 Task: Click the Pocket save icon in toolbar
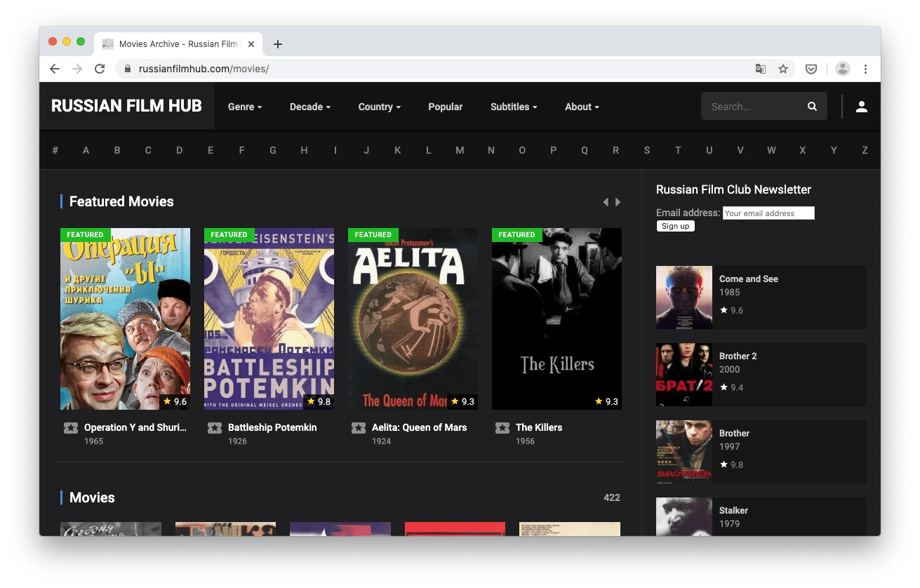tap(811, 69)
